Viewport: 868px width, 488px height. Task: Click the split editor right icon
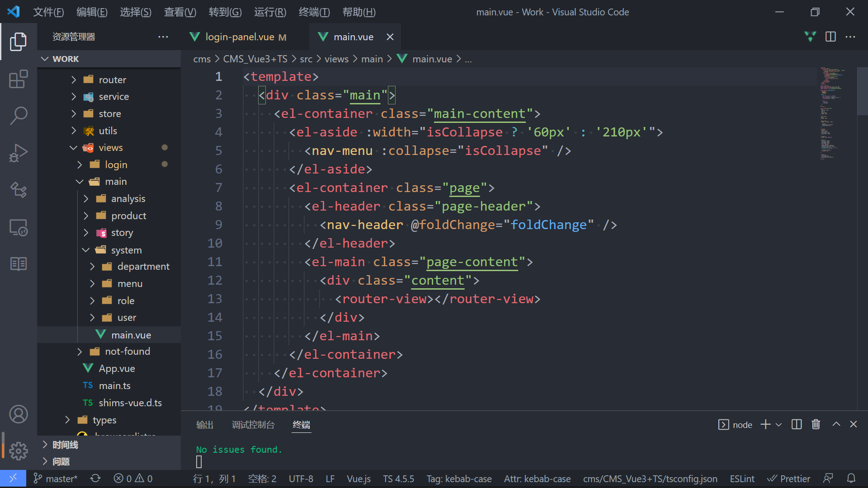pos(830,37)
